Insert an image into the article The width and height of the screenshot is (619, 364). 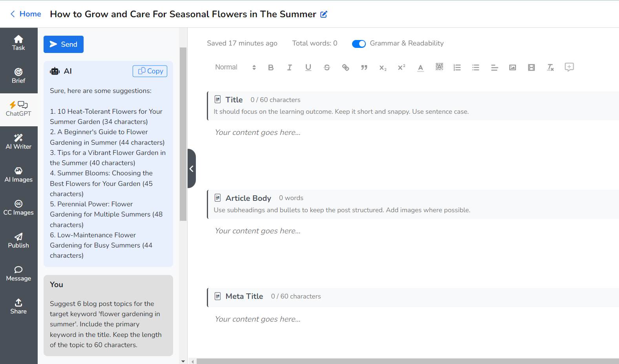(x=512, y=67)
